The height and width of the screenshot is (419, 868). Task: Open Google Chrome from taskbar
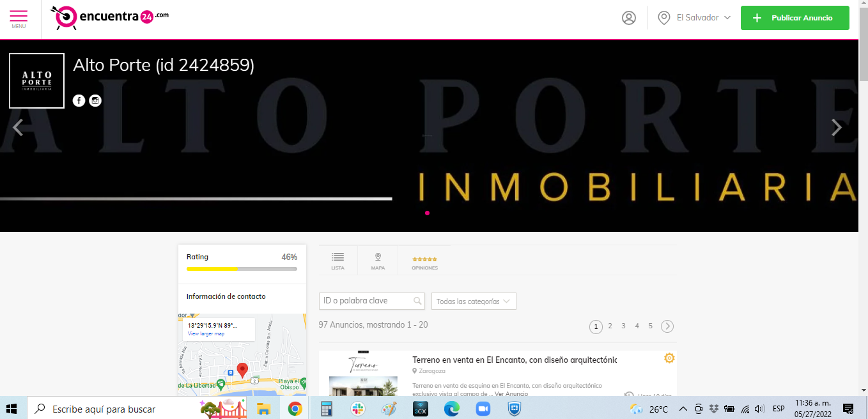pyautogui.click(x=295, y=409)
